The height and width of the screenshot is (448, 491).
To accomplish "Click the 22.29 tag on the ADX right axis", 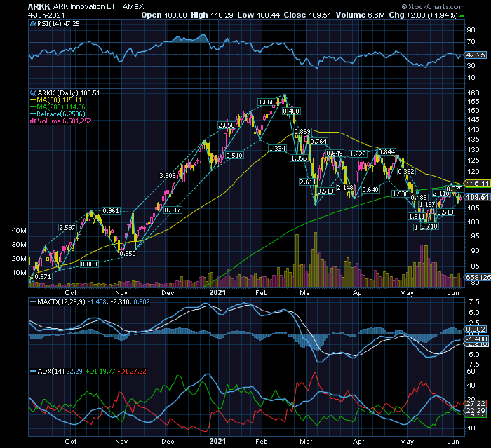I will tap(476, 411).
